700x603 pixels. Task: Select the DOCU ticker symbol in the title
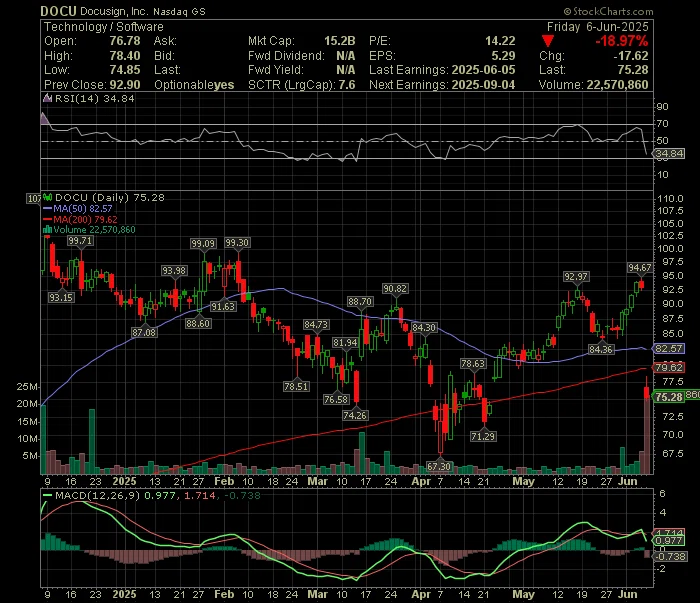(58, 11)
